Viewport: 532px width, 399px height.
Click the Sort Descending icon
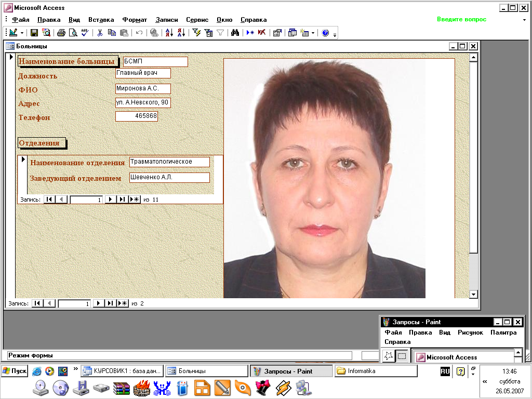tap(181, 33)
